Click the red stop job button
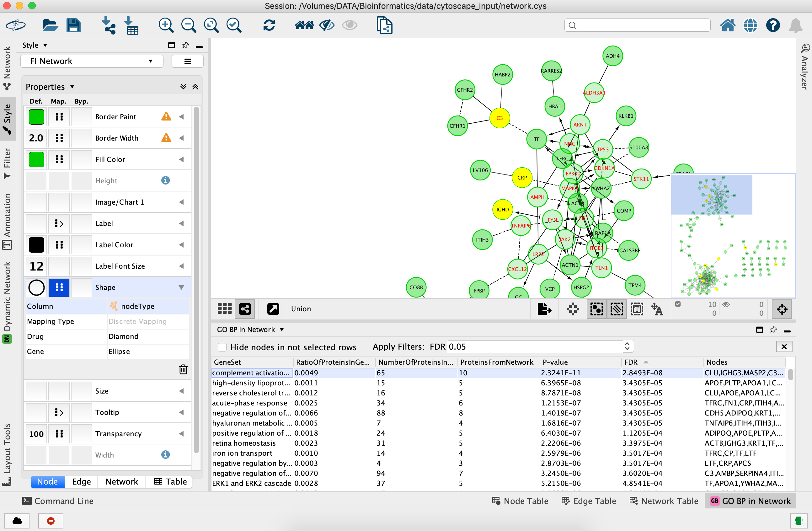Screen dimensions: 812x531 pos(51,521)
